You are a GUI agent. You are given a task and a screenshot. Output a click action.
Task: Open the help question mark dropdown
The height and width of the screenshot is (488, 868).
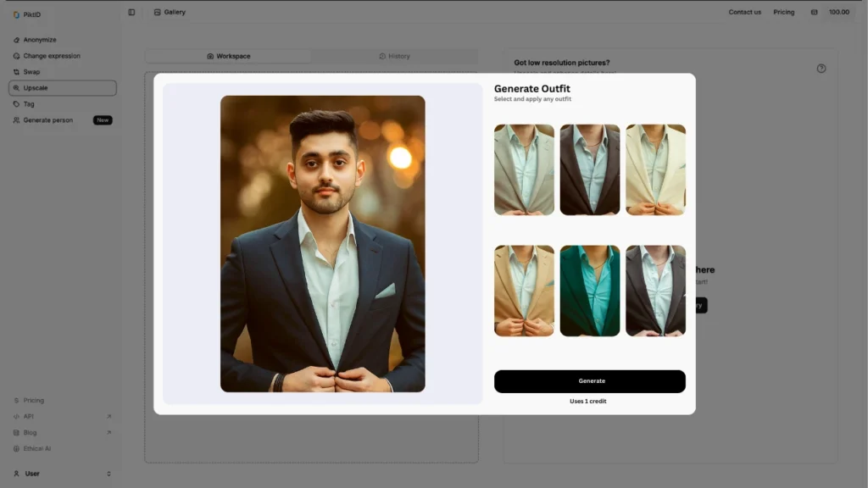pos(821,69)
